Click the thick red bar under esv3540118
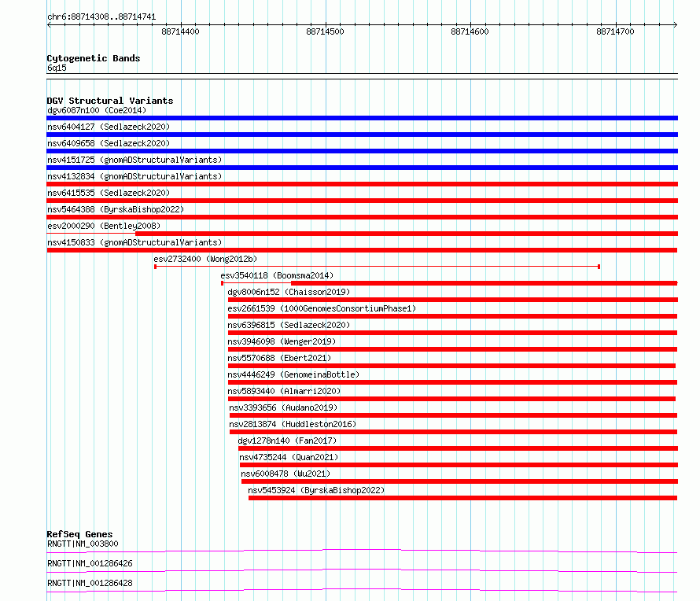Screen dimensions: 700x601 pos(484,283)
